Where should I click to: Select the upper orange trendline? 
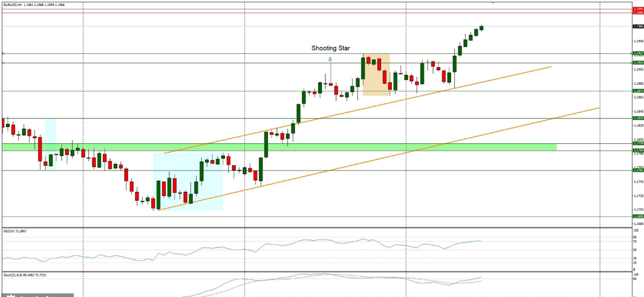click(357, 109)
